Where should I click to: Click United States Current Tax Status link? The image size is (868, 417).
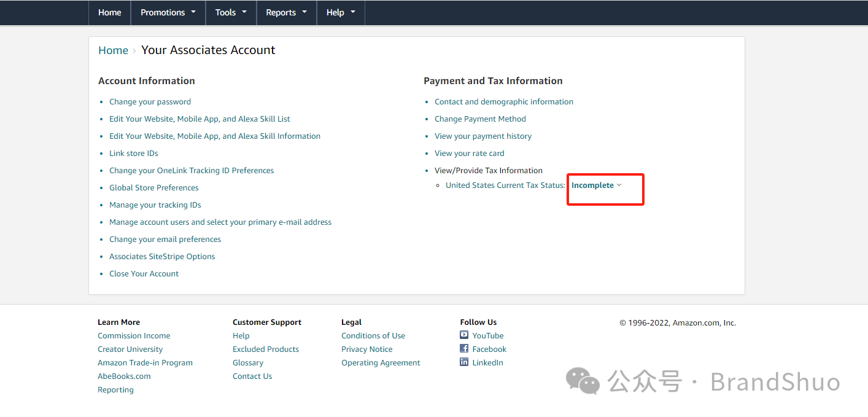pos(505,185)
